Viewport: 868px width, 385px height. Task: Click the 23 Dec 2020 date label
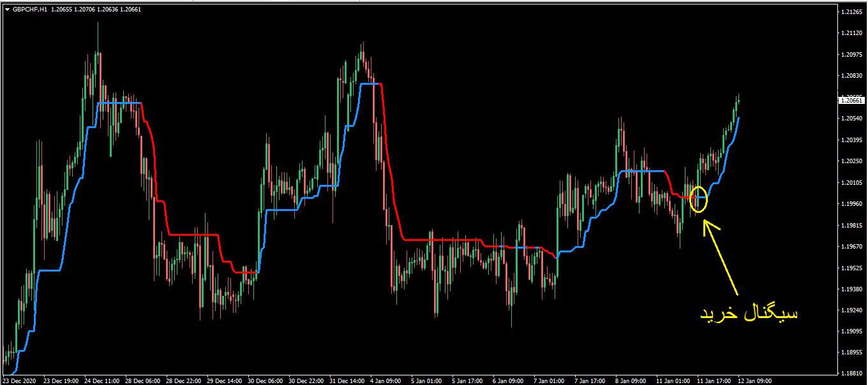pyautogui.click(x=20, y=381)
